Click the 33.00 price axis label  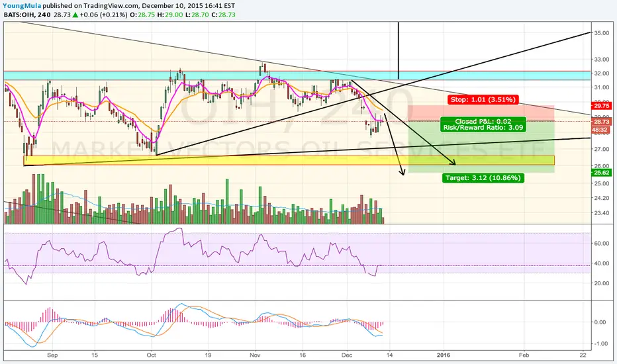pyautogui.click(x=602, y=60)
